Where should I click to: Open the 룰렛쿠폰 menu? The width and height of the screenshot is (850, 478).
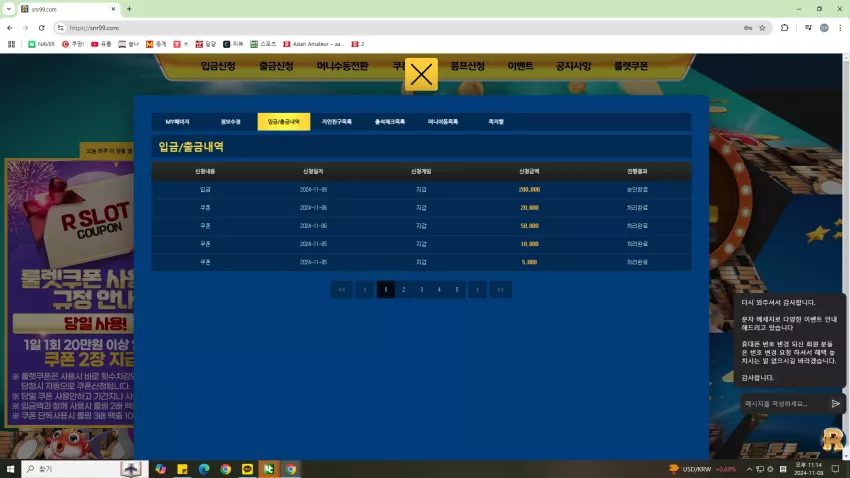pos(631,66)
